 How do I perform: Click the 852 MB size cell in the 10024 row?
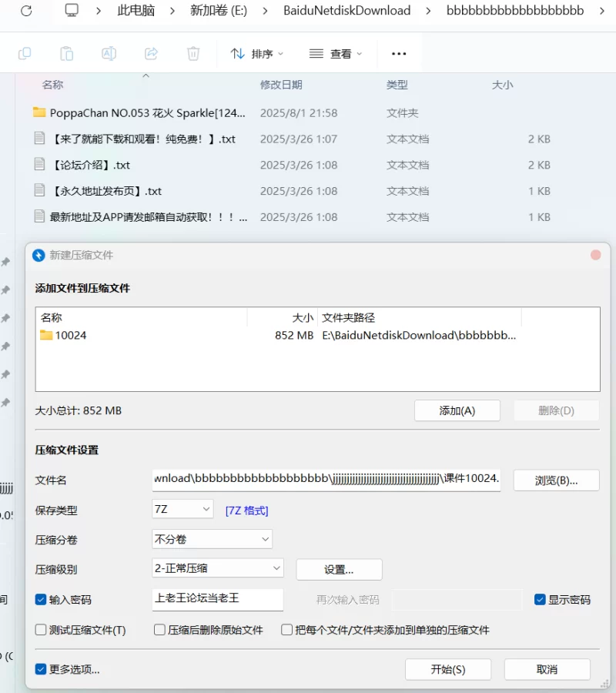coord(294,335)
